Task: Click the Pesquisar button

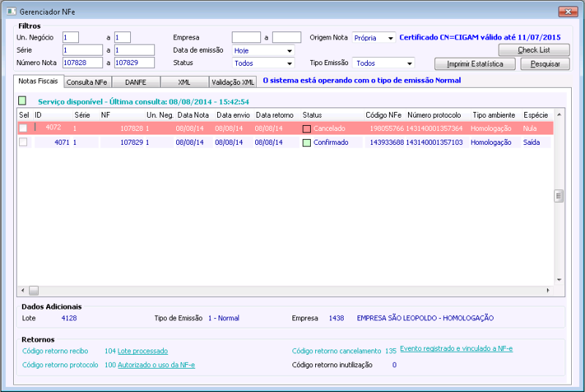Action: point(545,64)
